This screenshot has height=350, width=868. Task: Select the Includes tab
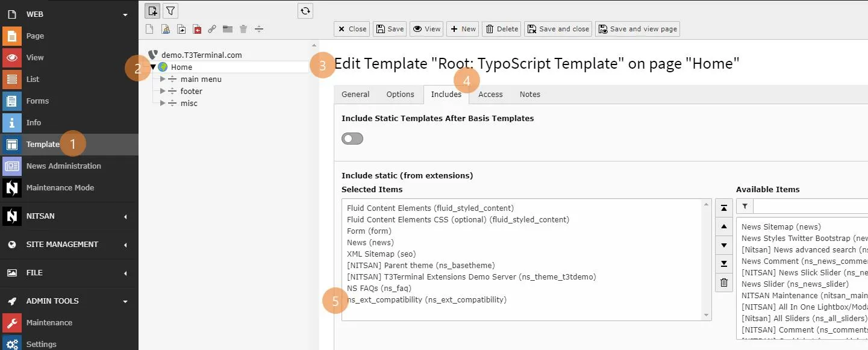point(446,95)
